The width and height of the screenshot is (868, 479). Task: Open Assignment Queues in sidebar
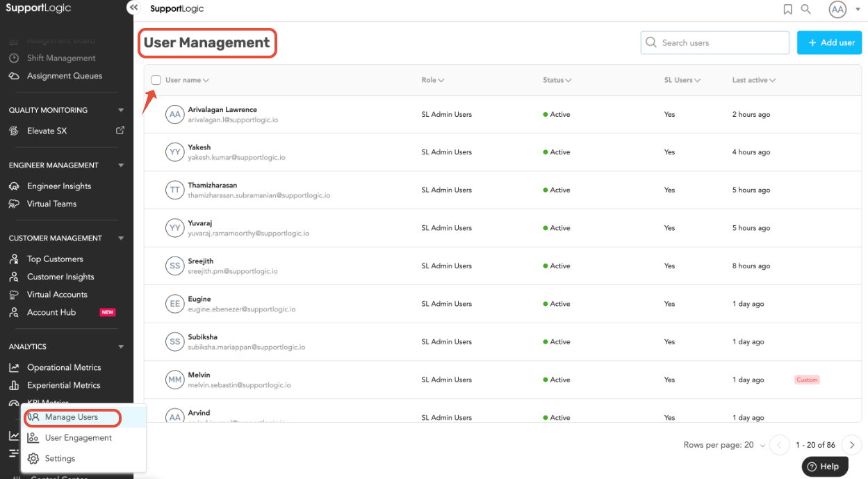pyautogui.click(x=65, y=76)
